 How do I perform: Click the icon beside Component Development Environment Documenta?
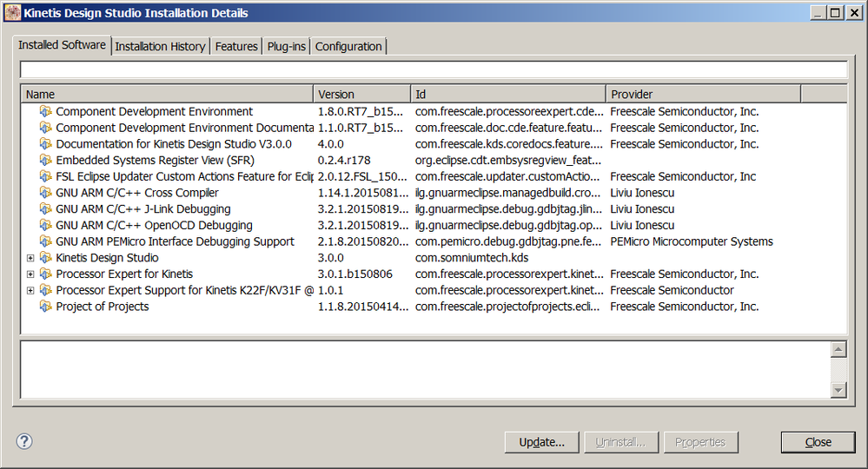45,128
